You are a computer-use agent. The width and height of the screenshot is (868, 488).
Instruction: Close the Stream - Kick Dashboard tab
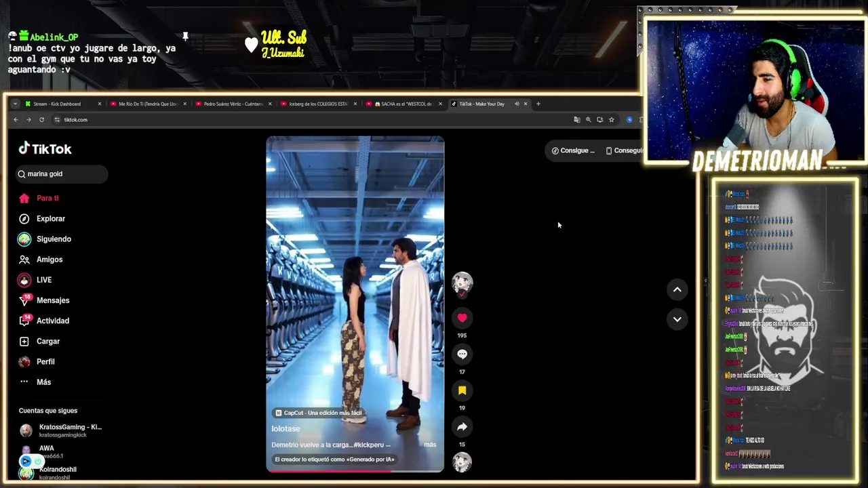coord(100,104)
